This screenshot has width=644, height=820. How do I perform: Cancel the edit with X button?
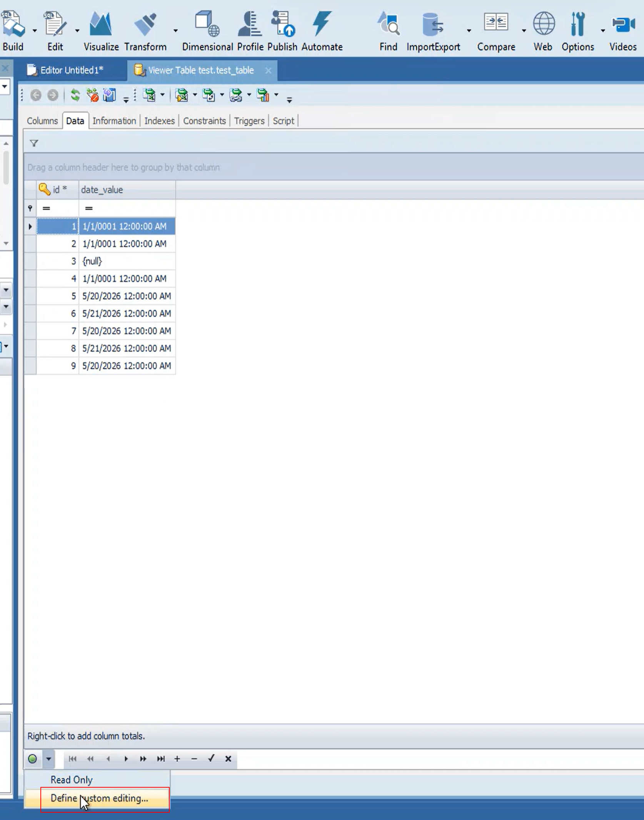pyautogui.click(x=228, y=758)
